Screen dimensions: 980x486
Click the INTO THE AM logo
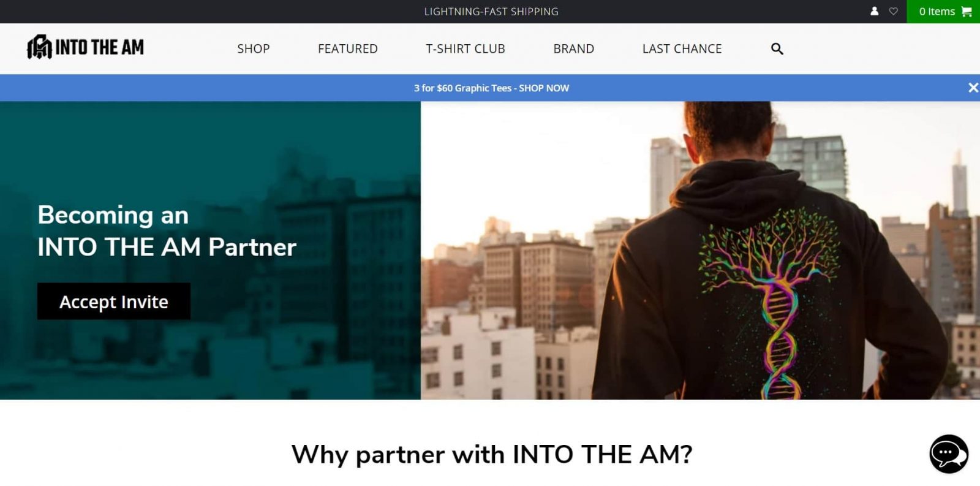click(85, 47)
